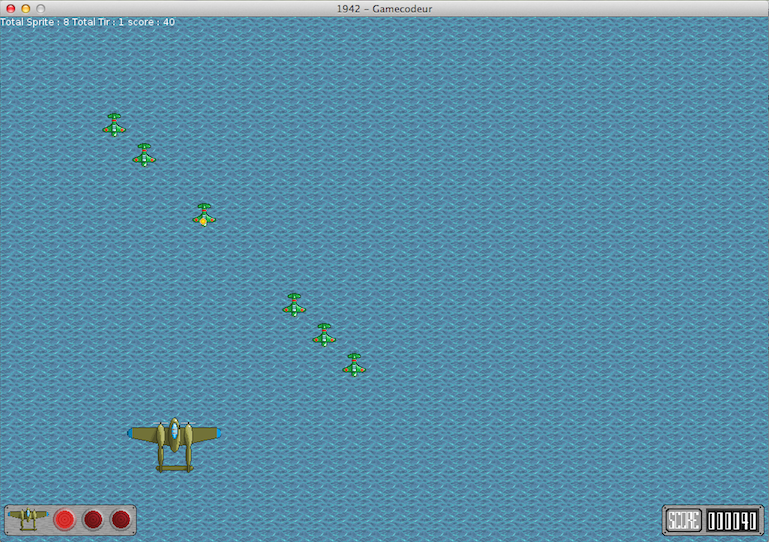
Task: Click the 000040 score counter
Action: pos(732,520)
